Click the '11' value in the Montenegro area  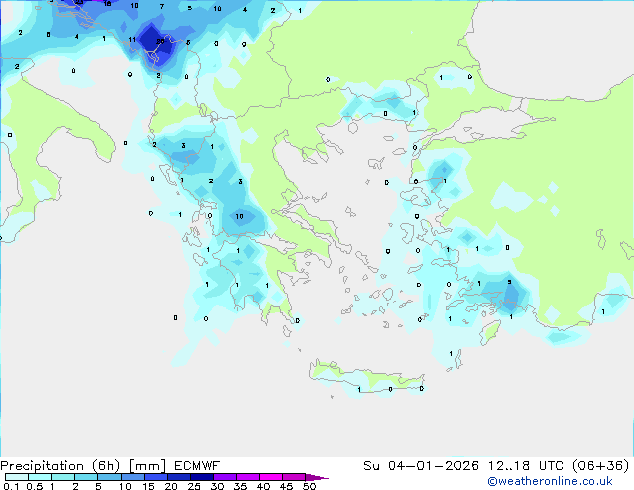(132, 40)
